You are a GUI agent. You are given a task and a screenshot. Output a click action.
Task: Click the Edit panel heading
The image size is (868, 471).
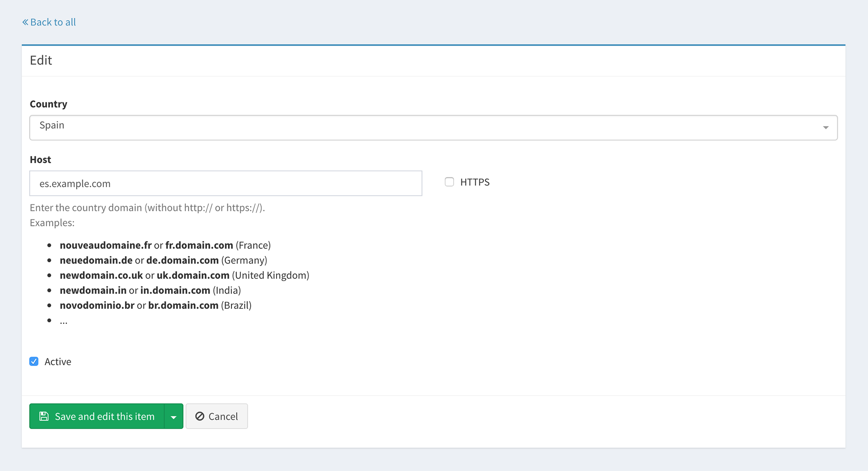click(x=41, y=60)
